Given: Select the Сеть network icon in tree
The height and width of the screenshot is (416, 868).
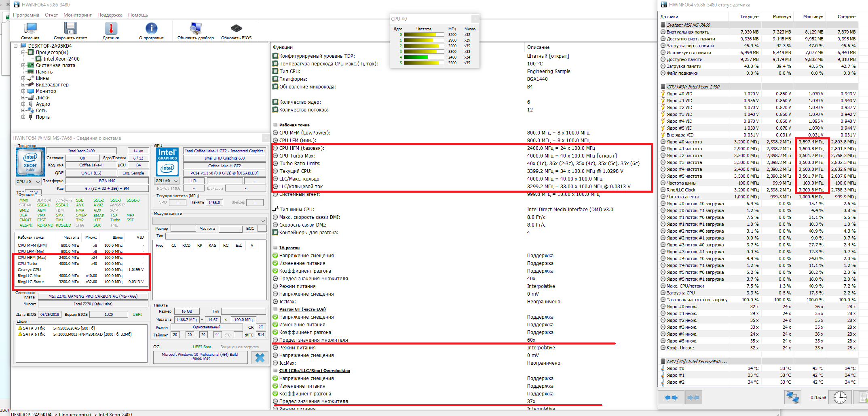Looking at the screenshot, I should (31, 110).
